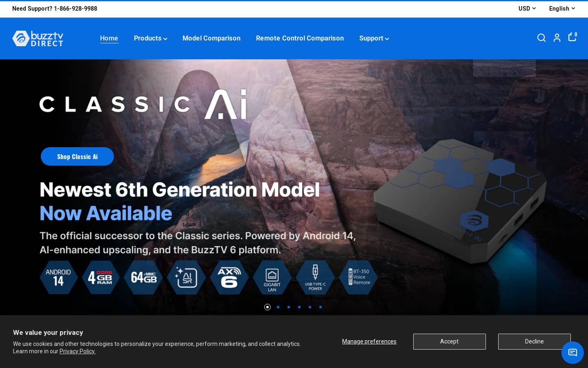Screen dimensions: 588x368
Task: Go to the Home nav link
Action: tap(109, 38)
